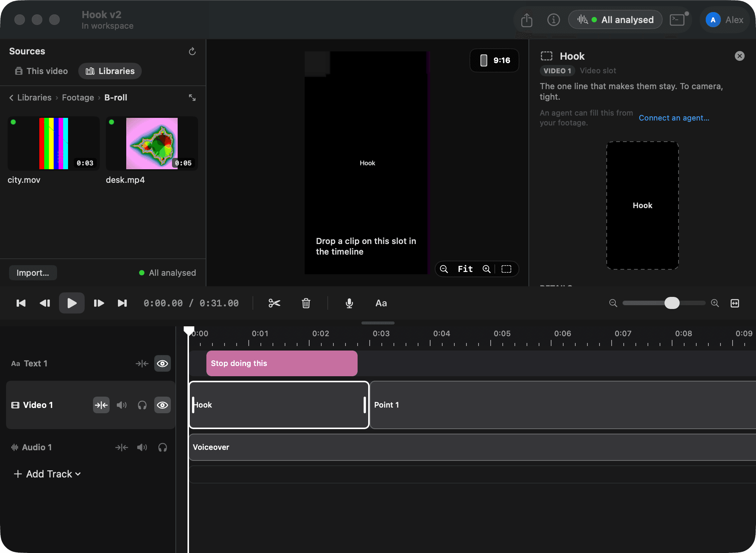Click the 0:00.00 / 0:31.00 timecode display
Viewport: 756px width, 553px height.
(191, 303)
